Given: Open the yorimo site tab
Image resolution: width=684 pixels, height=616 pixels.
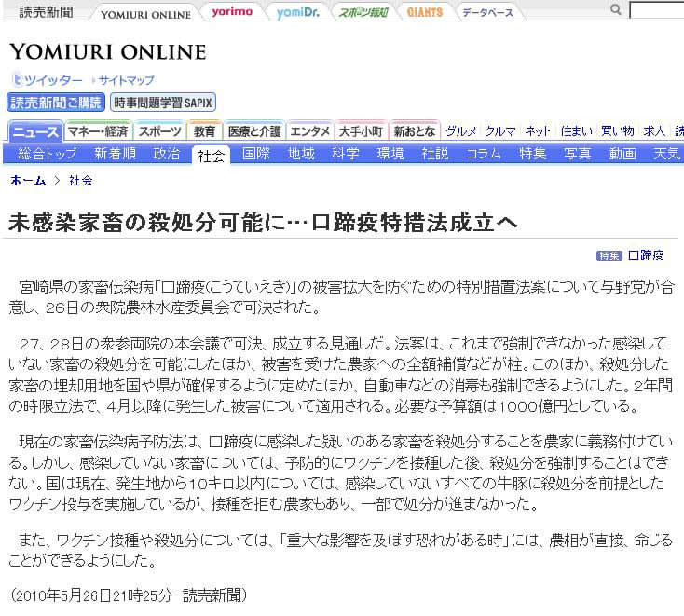Looking at the screenshot, I should (231, 12).
